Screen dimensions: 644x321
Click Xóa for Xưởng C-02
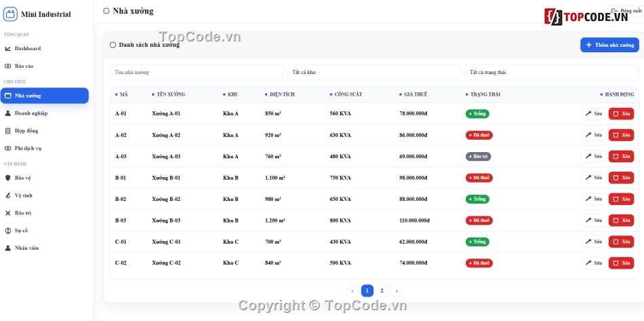tap(621, 263)
